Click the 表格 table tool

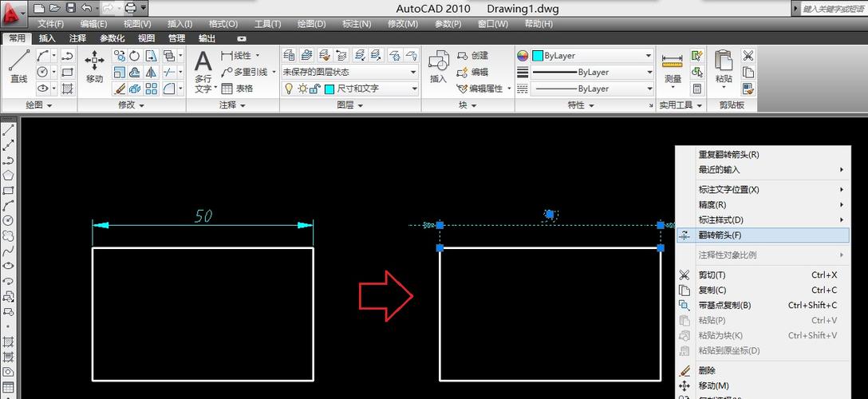(x=238, y=89)
